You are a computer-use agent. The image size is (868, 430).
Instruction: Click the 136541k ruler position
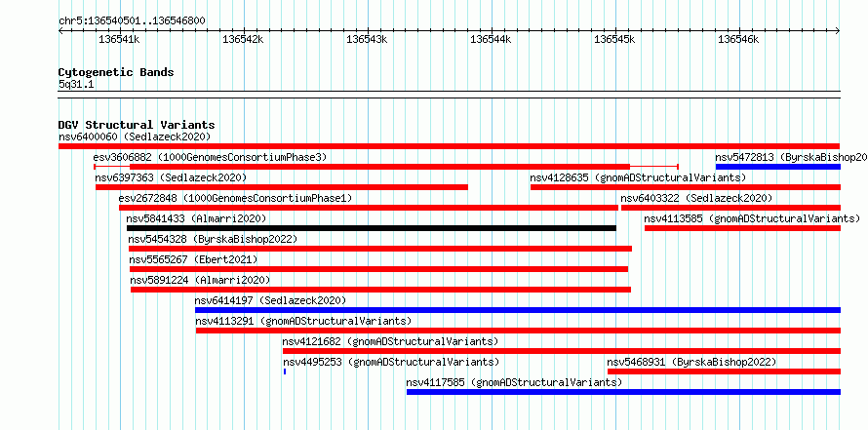point(119,39)
